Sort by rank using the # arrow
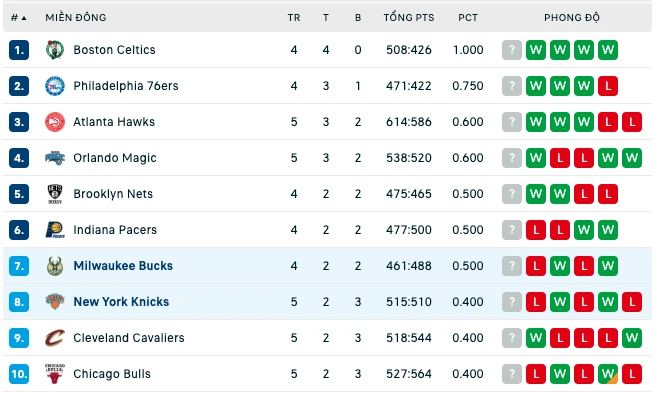This screenshot has height=394, width=655. (18, 18)
